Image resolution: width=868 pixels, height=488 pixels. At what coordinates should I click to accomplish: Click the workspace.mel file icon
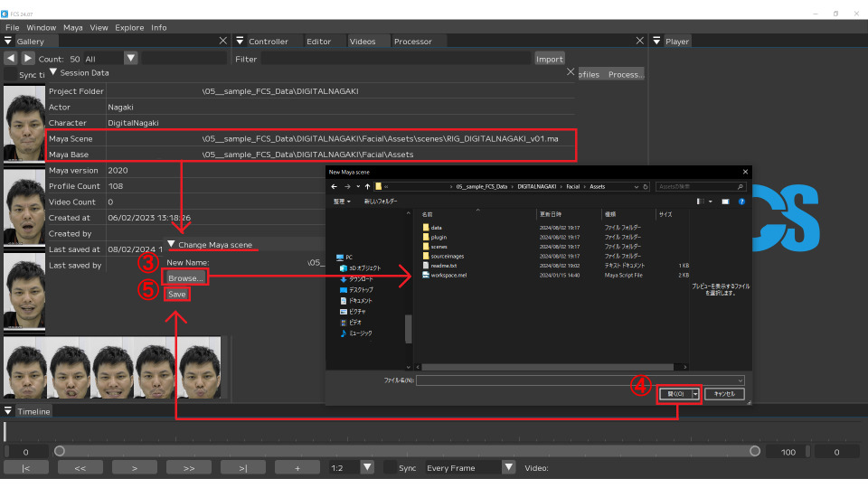click(426, 275)
